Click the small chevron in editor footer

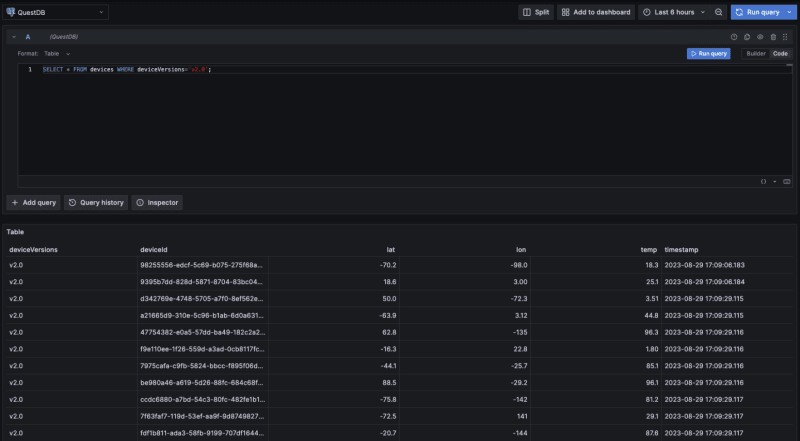(774, 181)
